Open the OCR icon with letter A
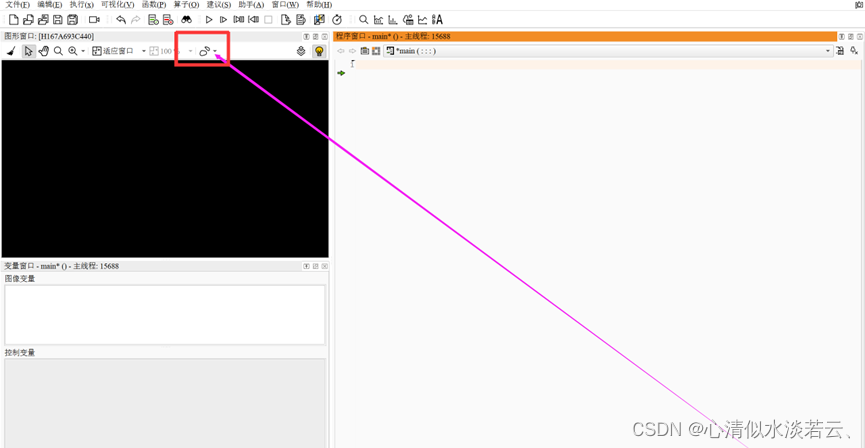The height and width of the screenshot is (448, 865). [437, 20]
